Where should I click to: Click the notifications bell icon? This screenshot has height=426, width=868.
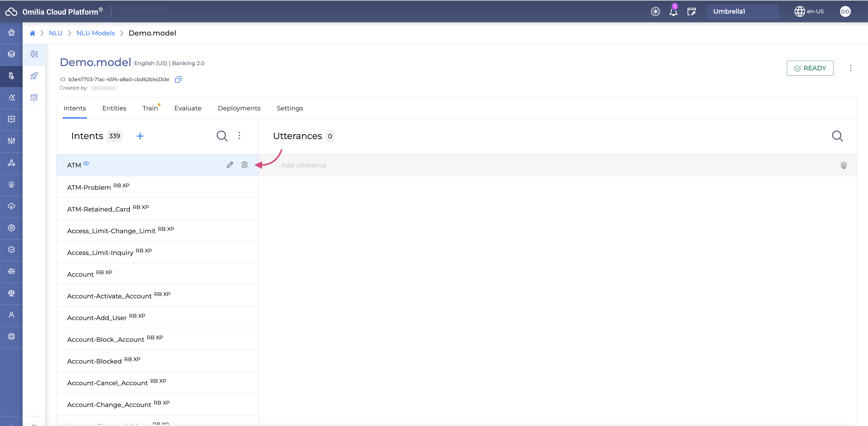coord(673,11)
